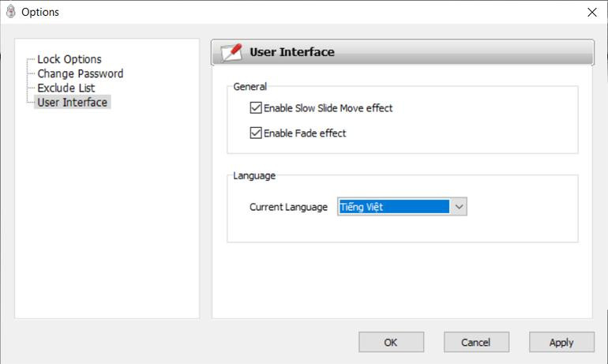Close the Options dialog window
This screenshot has height=364, width=608.
[x=592, y=12]
